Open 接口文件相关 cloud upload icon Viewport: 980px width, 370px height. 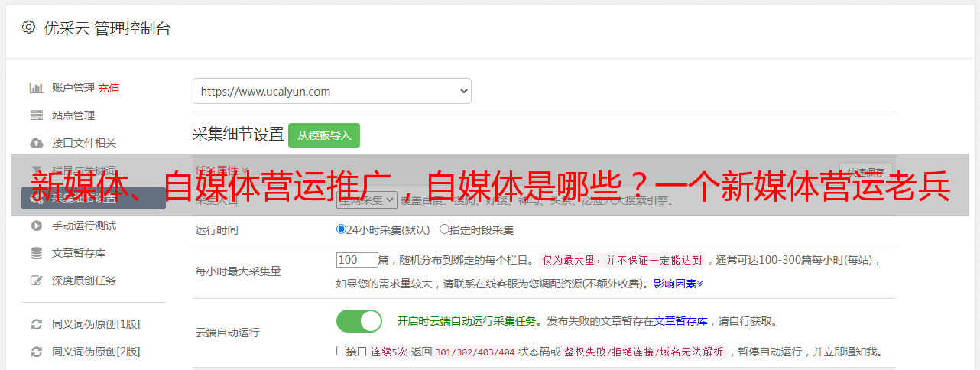click(x=36, y=143)
